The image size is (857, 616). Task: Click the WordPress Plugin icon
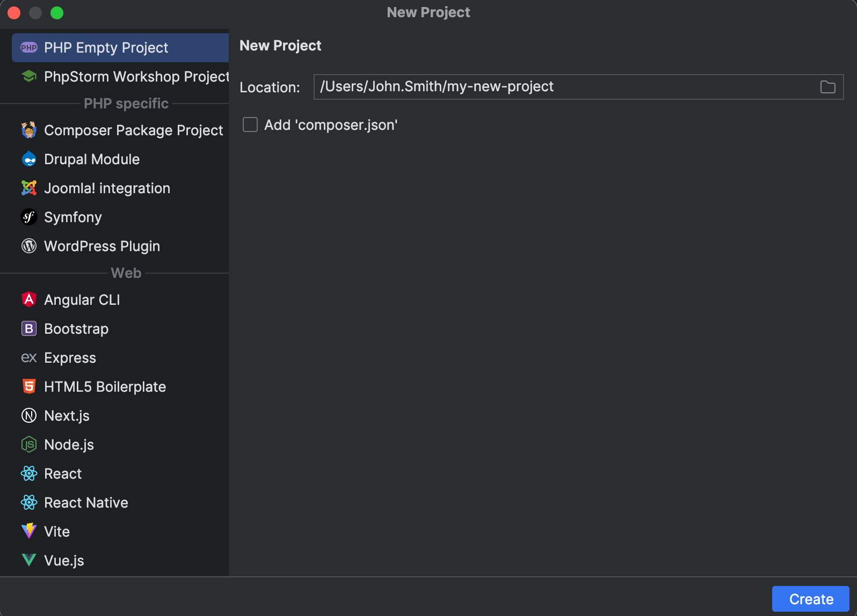coord(28,246)
